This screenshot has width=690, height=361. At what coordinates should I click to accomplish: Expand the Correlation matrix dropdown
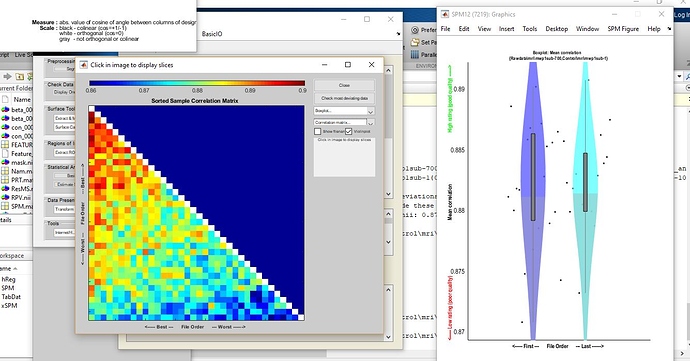click(344, 122)
